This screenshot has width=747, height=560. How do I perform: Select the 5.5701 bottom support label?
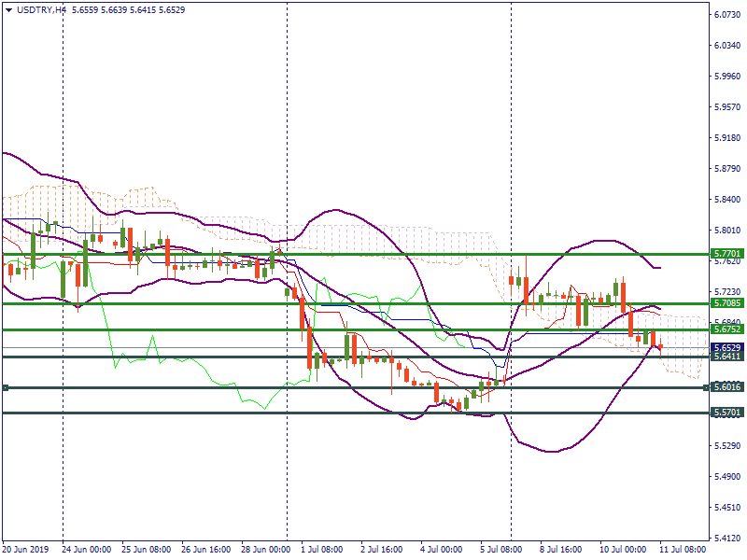726,412
